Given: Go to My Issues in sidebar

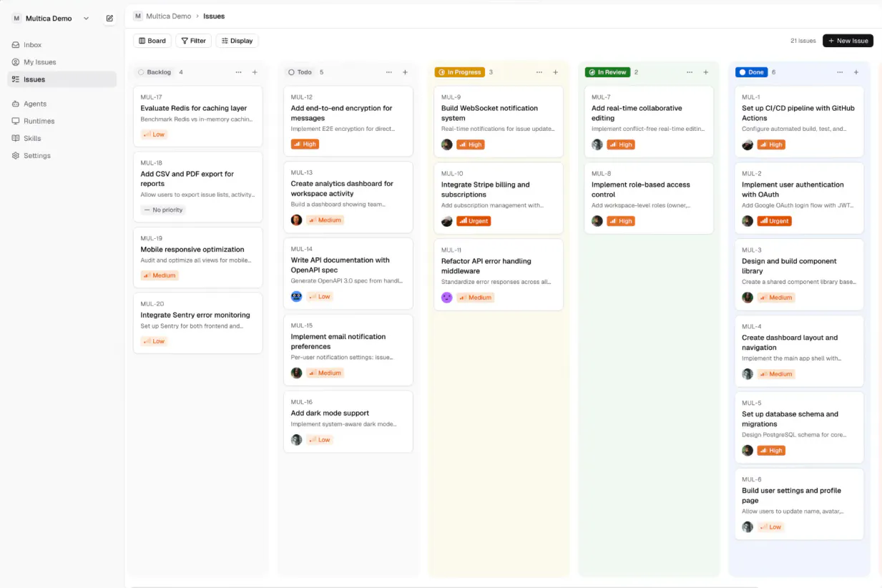Looking at the screenshot, I should [62, 62].
